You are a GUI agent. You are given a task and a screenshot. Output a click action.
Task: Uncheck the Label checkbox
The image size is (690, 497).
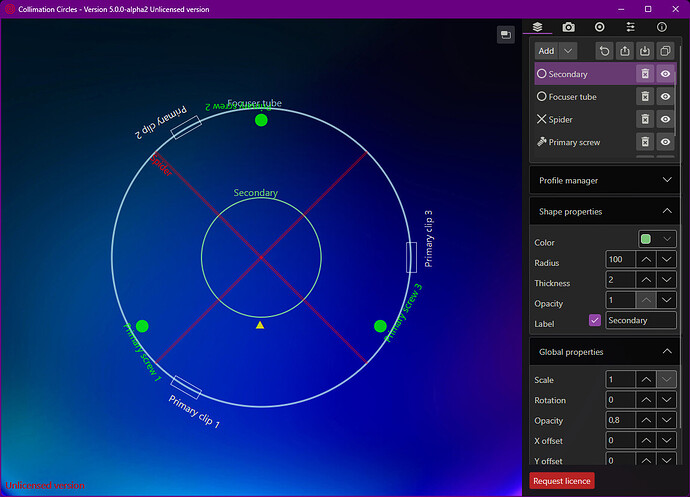point(595,320)
